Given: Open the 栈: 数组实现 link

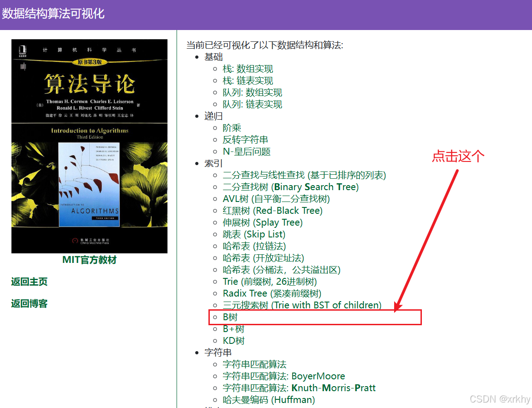Looking at the screenshot, I should [248, 69].
